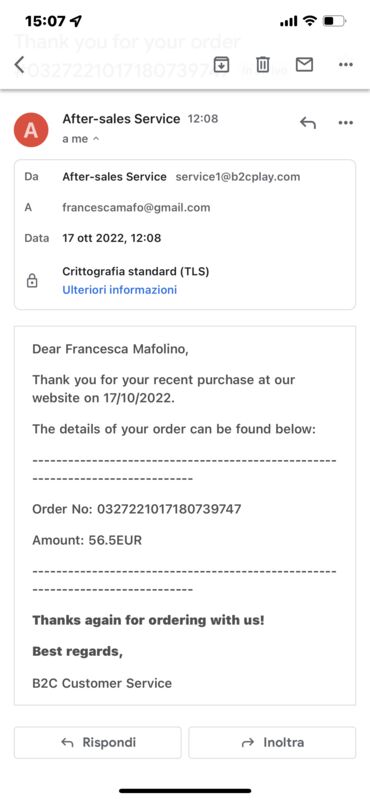Tap the status bar clock showing 15:07
Screen dimensions: 370x800
(x=46, y=21)
